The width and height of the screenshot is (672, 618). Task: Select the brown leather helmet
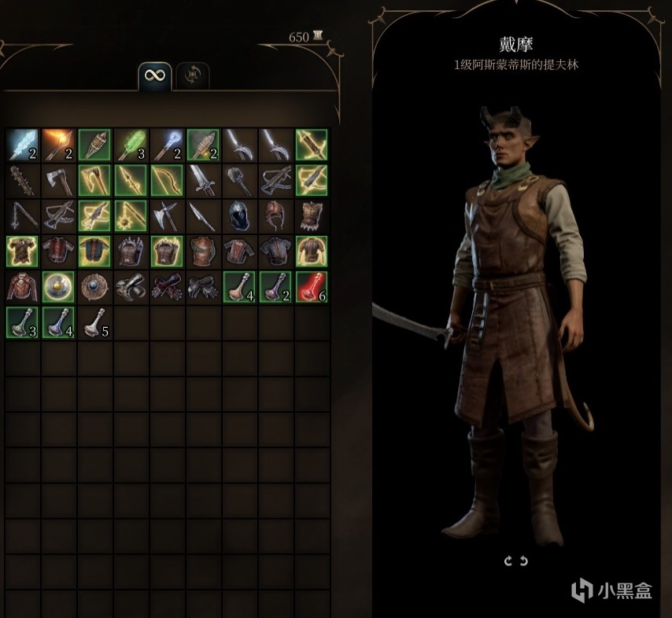275,216
